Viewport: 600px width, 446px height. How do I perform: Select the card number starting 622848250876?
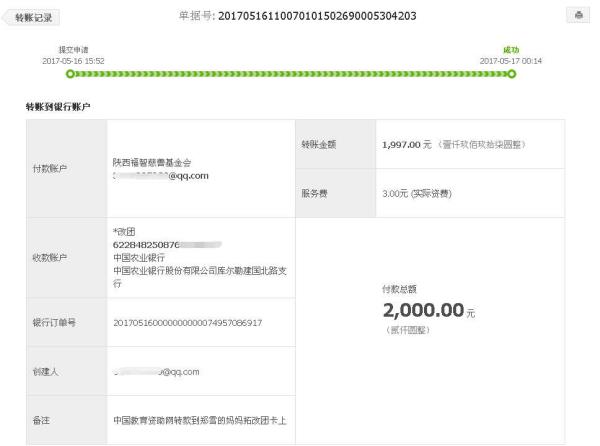click(167, 245)
